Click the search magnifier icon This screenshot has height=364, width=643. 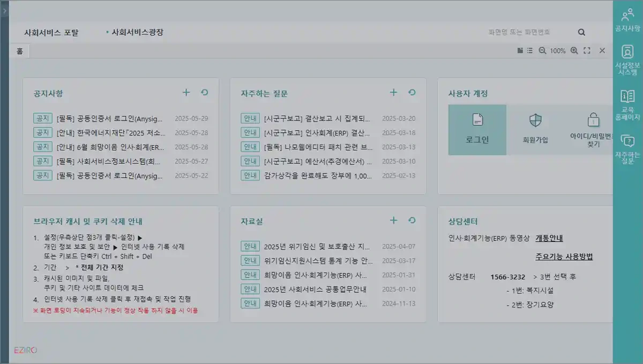[581, 32]
